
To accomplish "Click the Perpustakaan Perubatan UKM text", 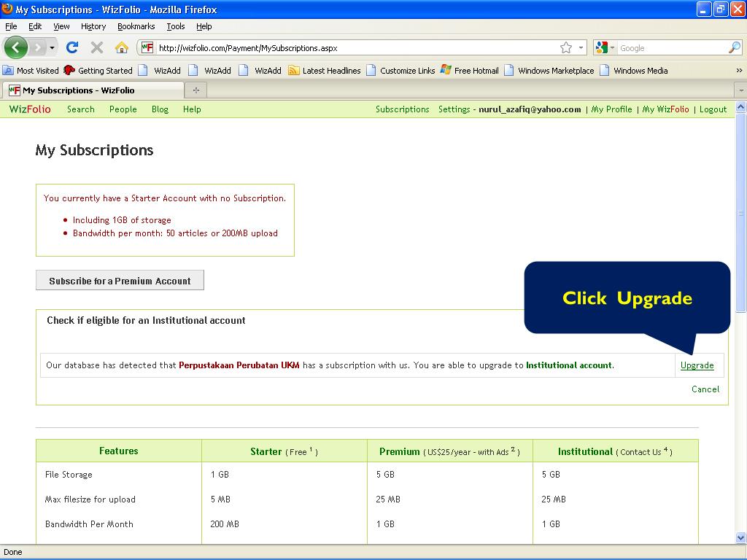I will [239, 365].
